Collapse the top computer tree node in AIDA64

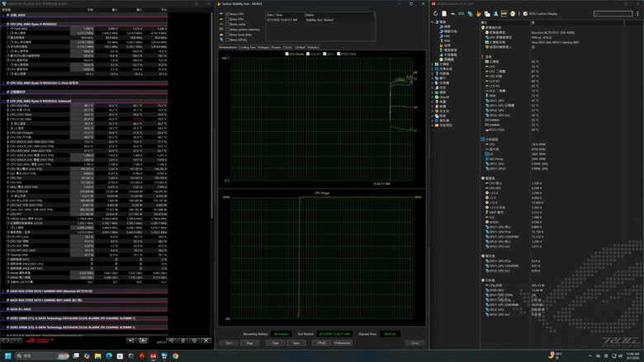(432, 22)
